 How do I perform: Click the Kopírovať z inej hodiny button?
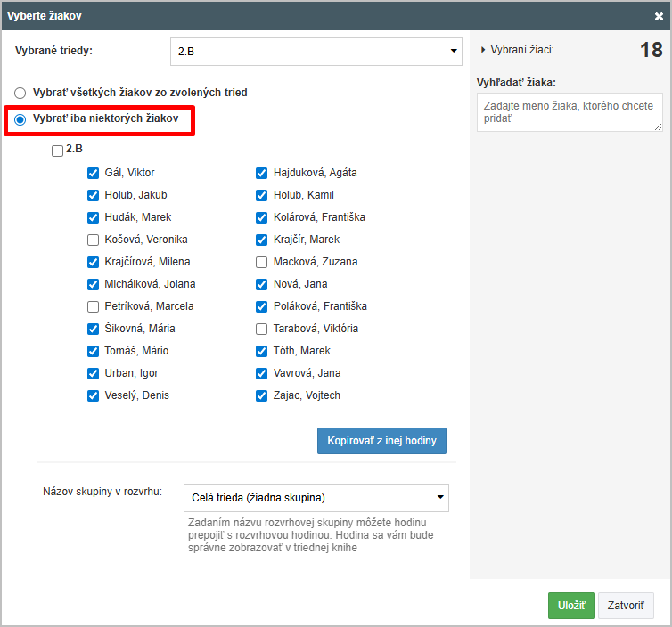[x=381, y=441]
